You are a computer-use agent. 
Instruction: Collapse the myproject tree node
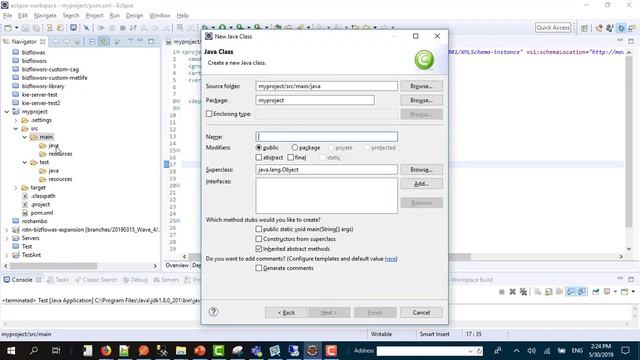tap(7, 111)
